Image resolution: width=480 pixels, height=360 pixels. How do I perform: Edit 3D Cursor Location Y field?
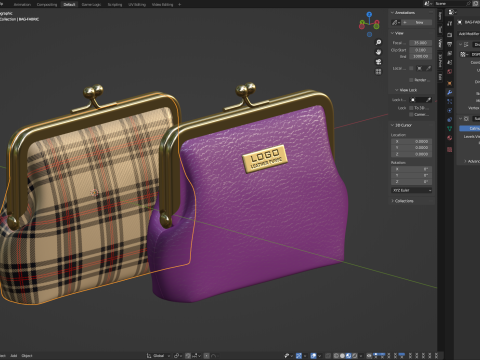(x=411, y=148)
